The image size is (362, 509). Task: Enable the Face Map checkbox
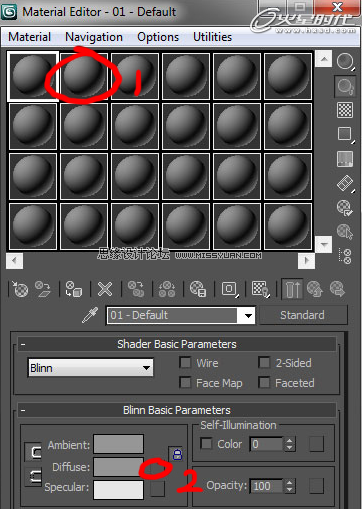185,382
